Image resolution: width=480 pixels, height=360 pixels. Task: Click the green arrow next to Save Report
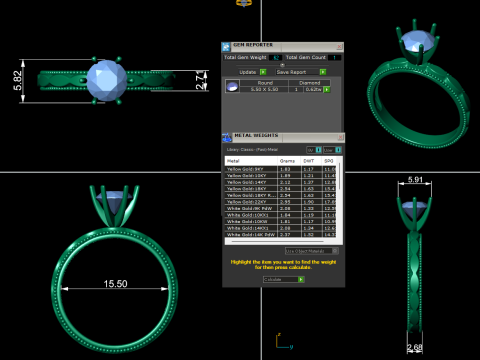click(x=323, y=72)
